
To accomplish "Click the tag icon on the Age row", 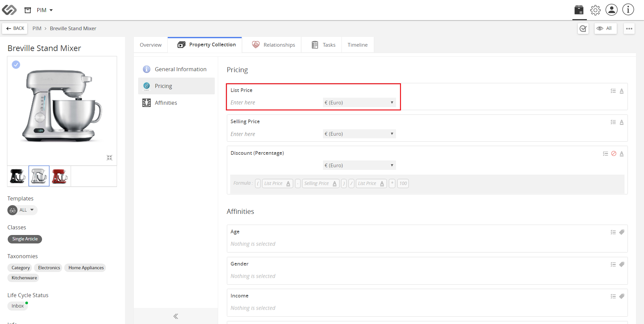I will 621,232.
